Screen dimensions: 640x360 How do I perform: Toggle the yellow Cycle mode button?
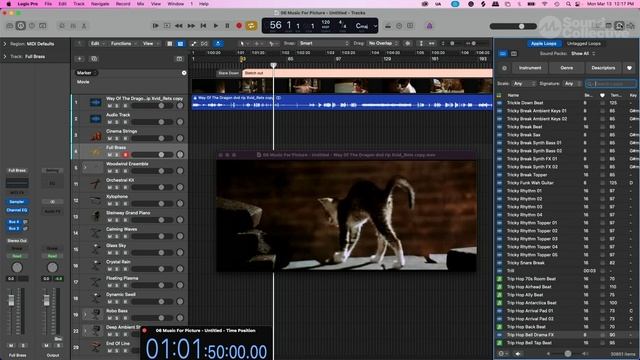coord(251,26)
